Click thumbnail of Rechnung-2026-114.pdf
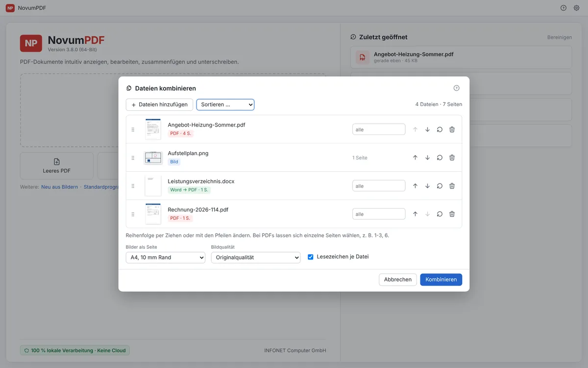This screenshot has height=368, width=588. tap(153, 214)
